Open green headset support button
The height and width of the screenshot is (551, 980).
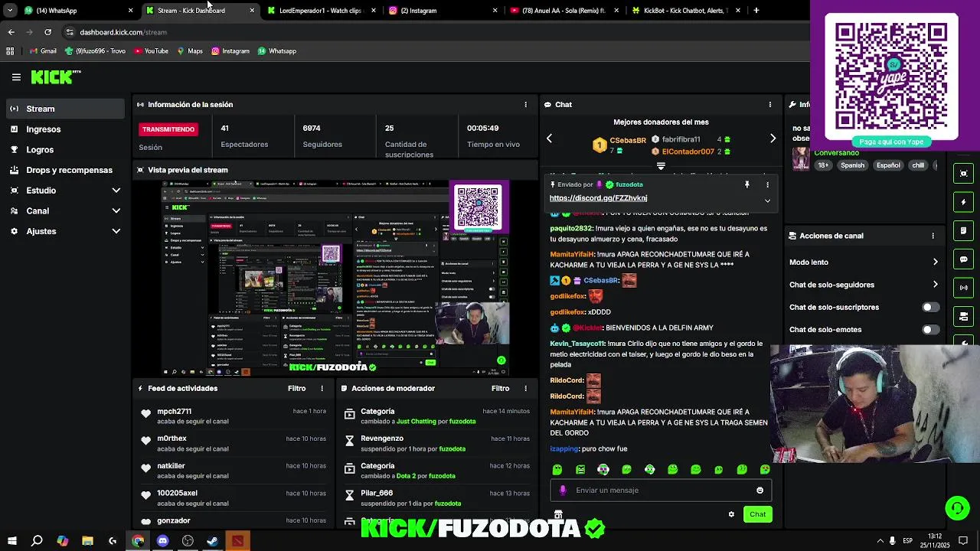click(x=956, y=508)
